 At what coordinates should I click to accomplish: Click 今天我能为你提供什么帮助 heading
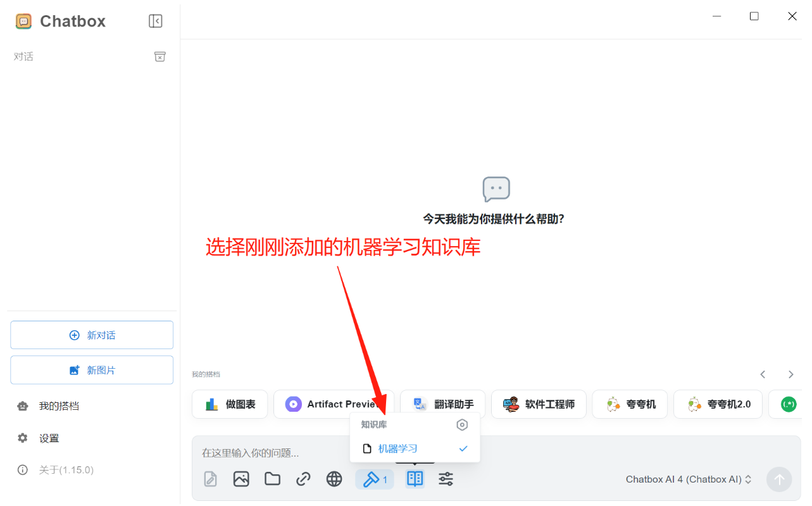point(494,219)
